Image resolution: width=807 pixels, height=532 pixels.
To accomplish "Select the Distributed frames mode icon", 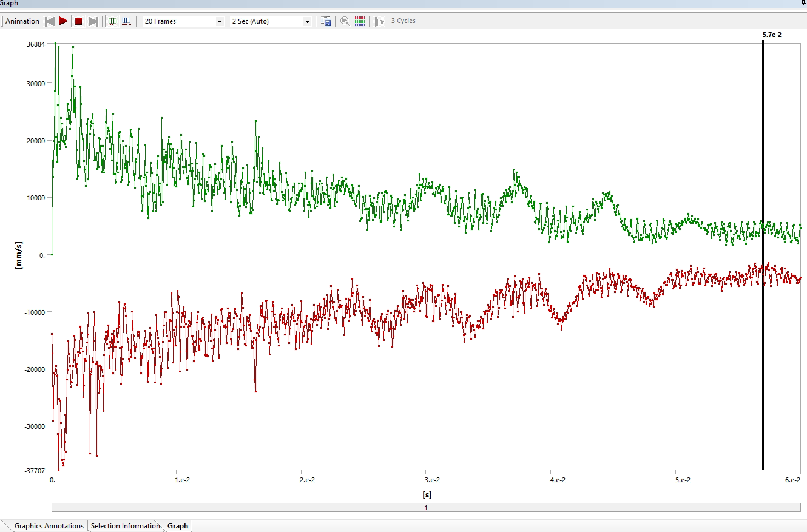I will [x=112, y=21].
